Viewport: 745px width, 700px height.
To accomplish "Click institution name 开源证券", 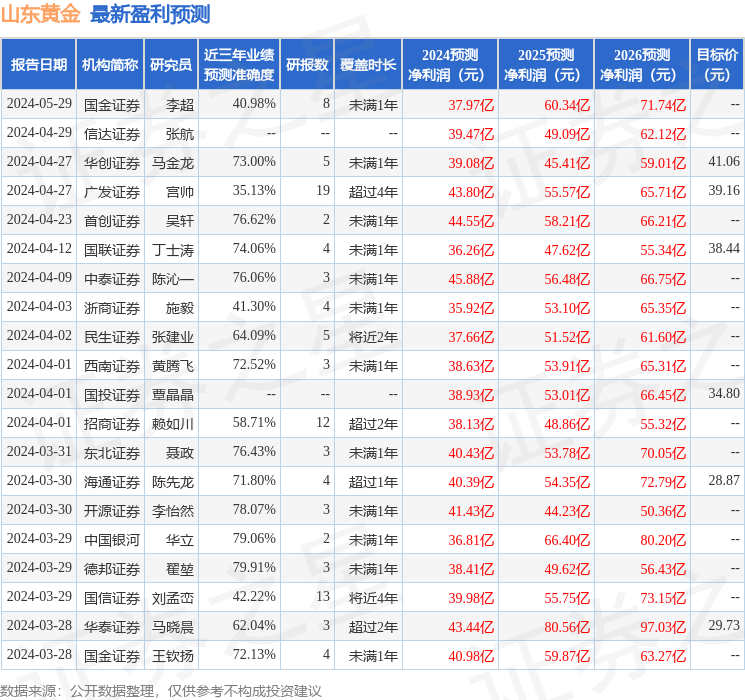I will click(x=112, y=511).
